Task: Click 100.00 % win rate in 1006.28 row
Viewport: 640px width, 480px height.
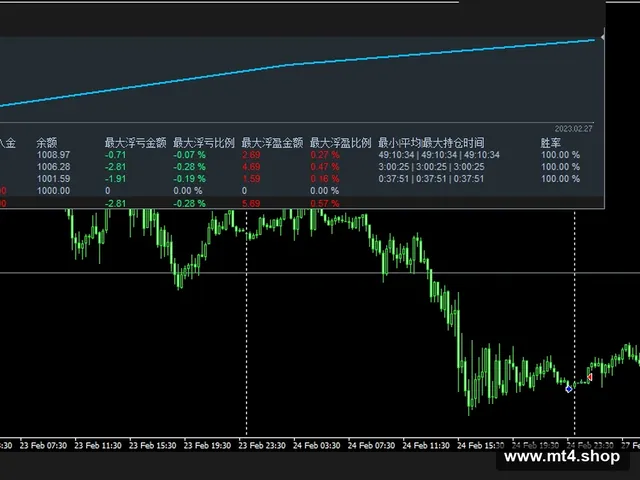Action: tap(560, 167)
